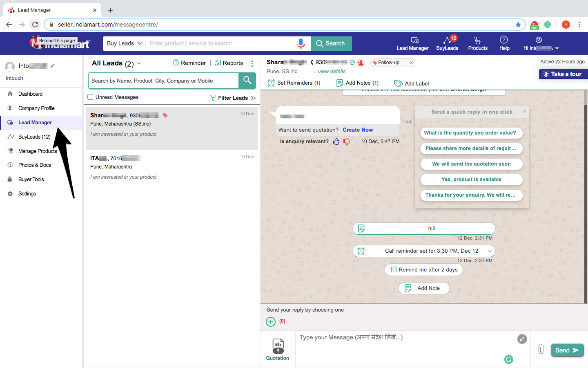
Task: Send quick reply about quantity and order value
Action: point(472,133)
